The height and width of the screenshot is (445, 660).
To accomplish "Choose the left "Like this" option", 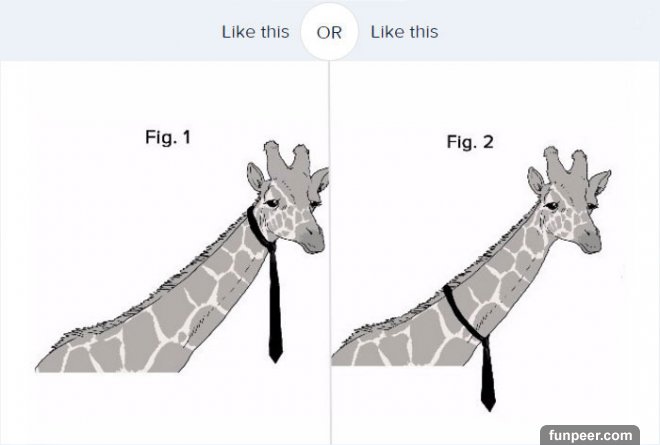I will 255,32.
